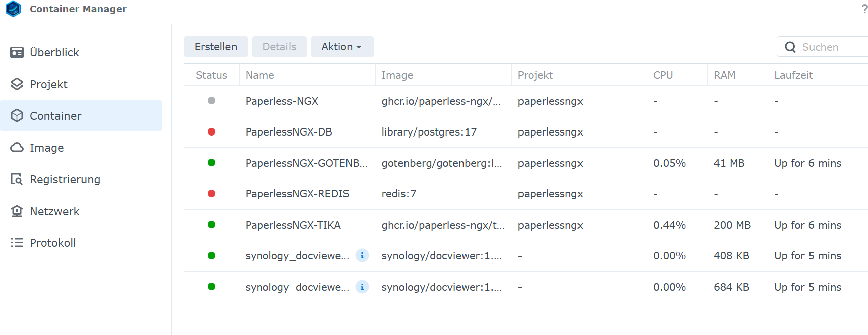
Task: Sort by the Projekt column header
Action: [x=535, y=75]
